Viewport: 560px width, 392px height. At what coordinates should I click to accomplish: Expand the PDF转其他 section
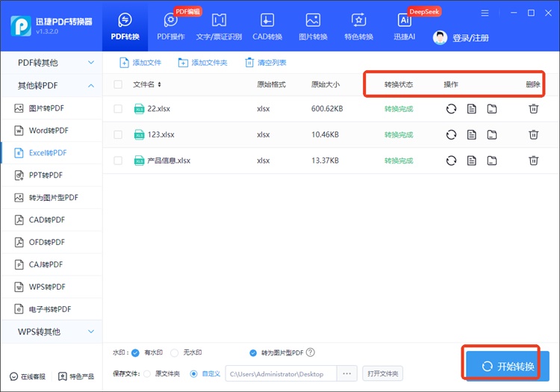(x=52, y=63)
